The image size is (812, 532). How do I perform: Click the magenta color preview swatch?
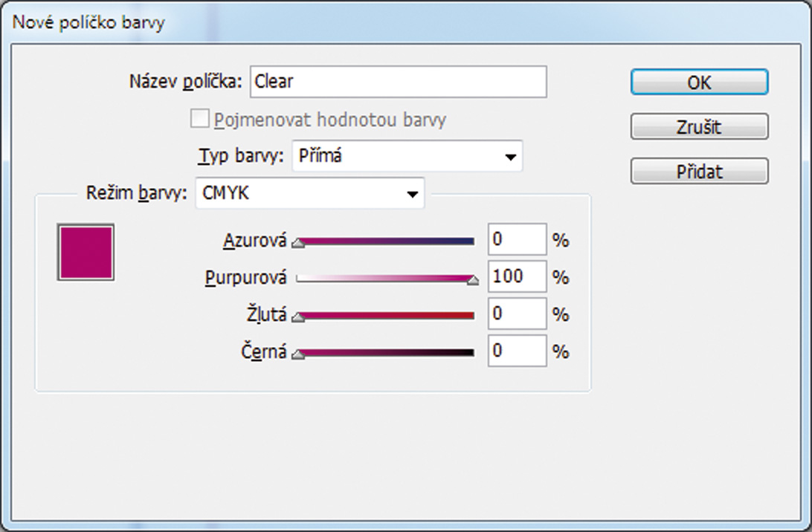pos(86,253)
